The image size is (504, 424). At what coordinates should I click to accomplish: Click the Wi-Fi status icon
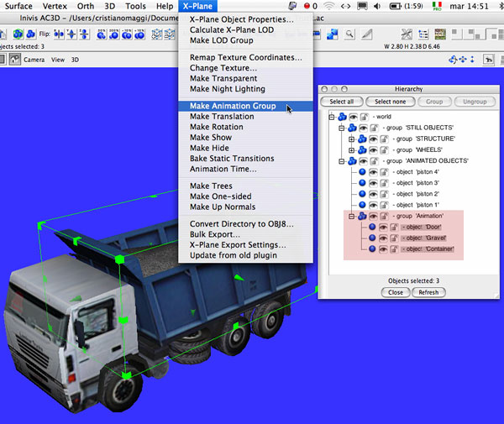pyautogui.click(x=328, y=6)
